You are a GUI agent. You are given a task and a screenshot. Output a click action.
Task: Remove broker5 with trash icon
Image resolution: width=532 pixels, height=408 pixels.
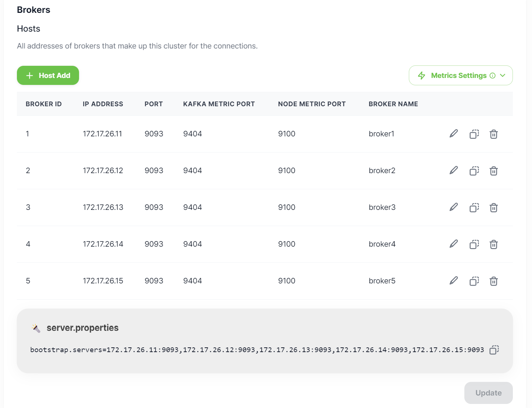click(x=493, y=281)
